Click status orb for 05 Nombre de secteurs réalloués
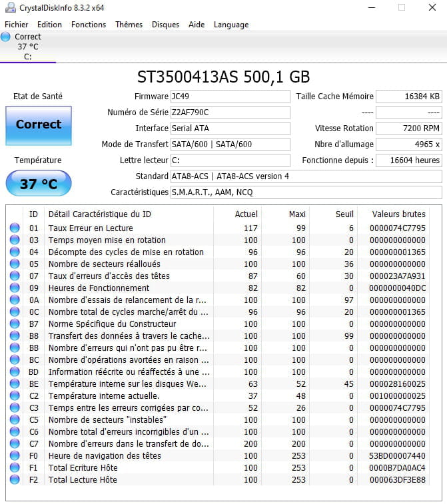This screenshot has height=504, width=447. 15,264
